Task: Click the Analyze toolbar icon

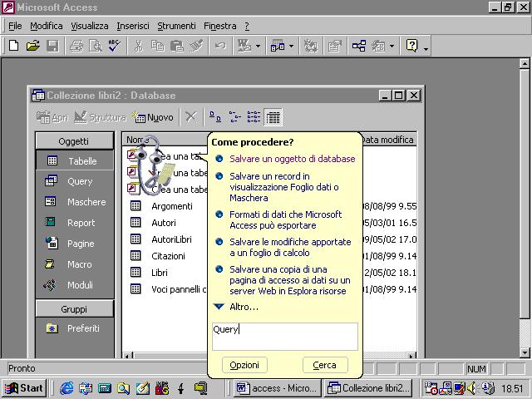Action: point(278,46)
